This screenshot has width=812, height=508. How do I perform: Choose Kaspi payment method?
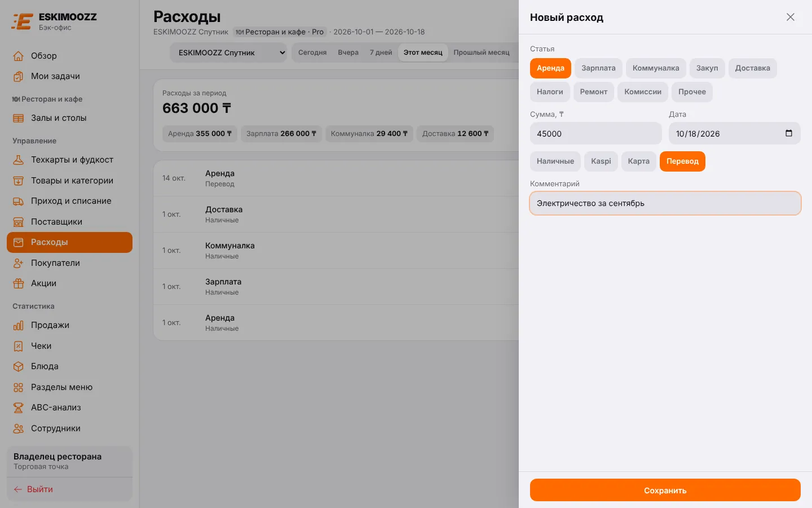pyautogui.click(x=601, y=161)
